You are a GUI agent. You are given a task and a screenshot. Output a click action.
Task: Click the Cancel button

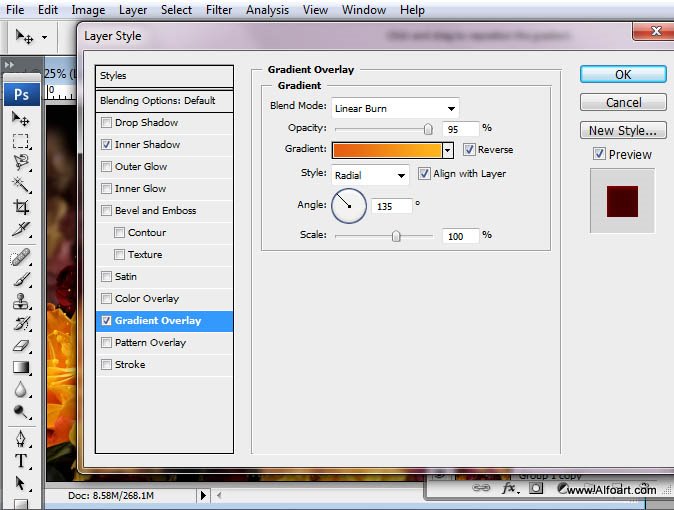pyautogui.click(x=623, y=102)
